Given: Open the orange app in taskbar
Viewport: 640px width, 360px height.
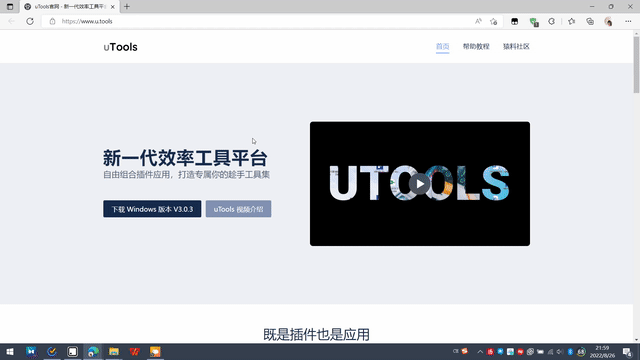Looking at the screenshot, I should [x=155, y=351].
